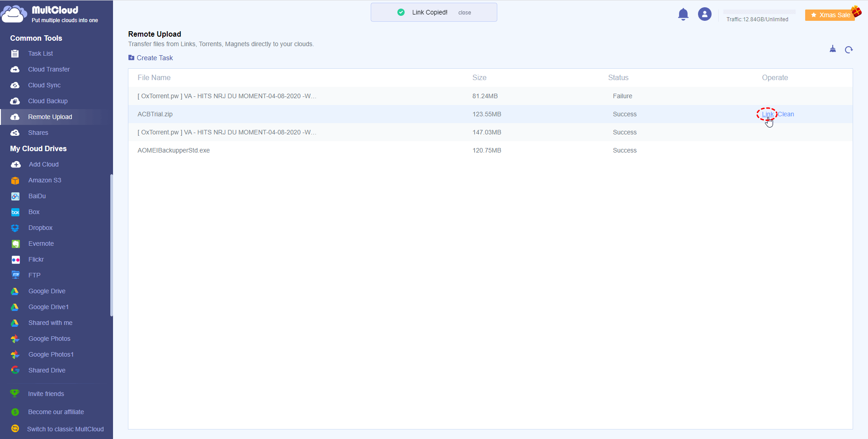
Task: Click the Cloud Sync icon
Action: [x=15, y=85]
